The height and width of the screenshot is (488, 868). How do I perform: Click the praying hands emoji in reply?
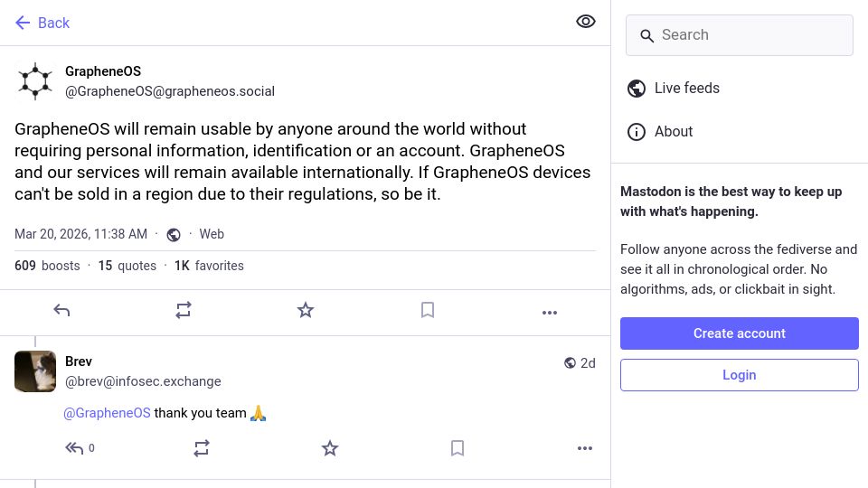(258, 413)
